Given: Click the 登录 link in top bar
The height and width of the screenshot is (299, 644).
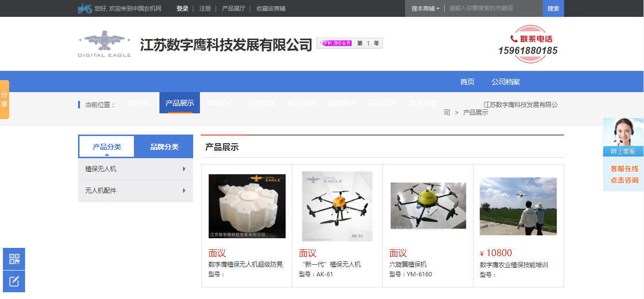Looking at the screenshot, I should 182,8.
